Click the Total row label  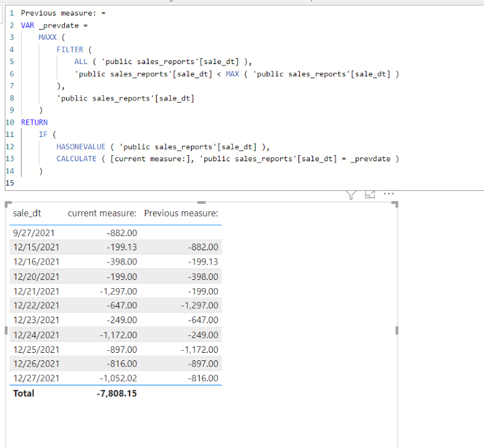pyautogui.click(x=24, y=393)
